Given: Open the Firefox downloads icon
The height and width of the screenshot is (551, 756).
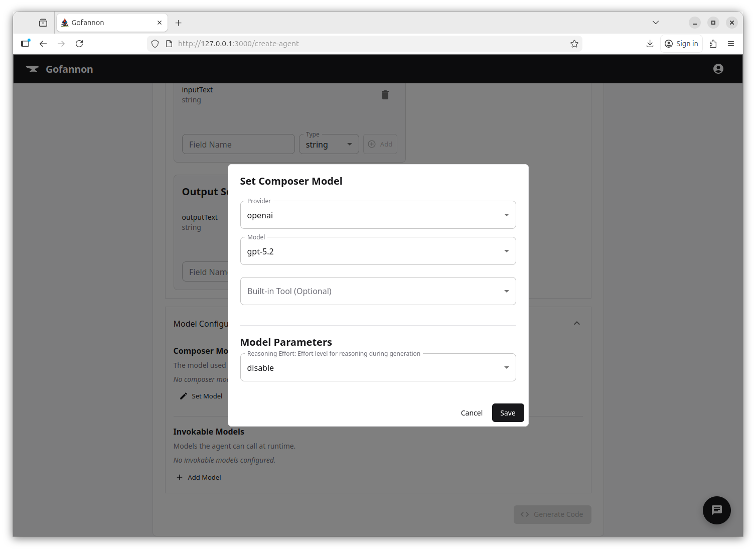Looking at the screenshot, I should coord(650,44).
